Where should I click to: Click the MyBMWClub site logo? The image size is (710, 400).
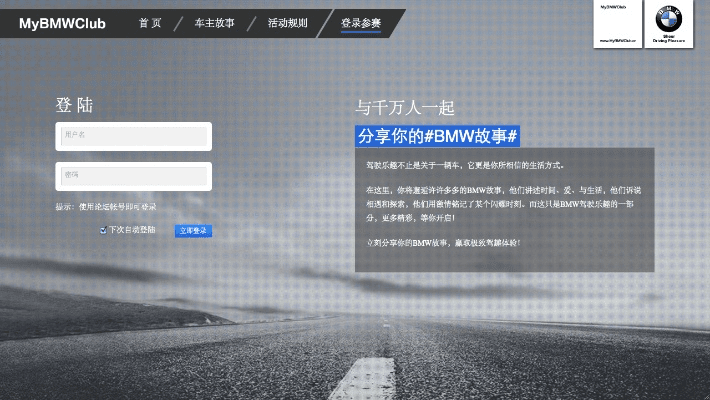click(62, 24)
